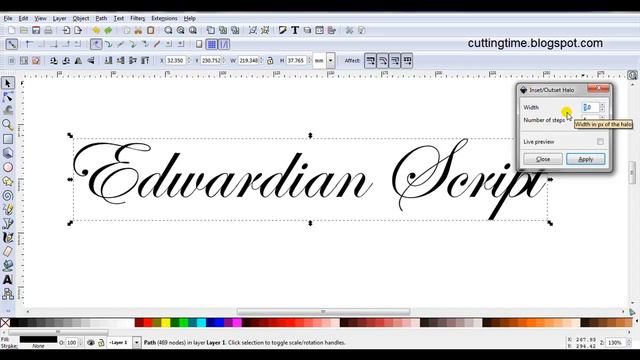Open the Filters menu
Screen dimensions: 640x360
[138, 18]
